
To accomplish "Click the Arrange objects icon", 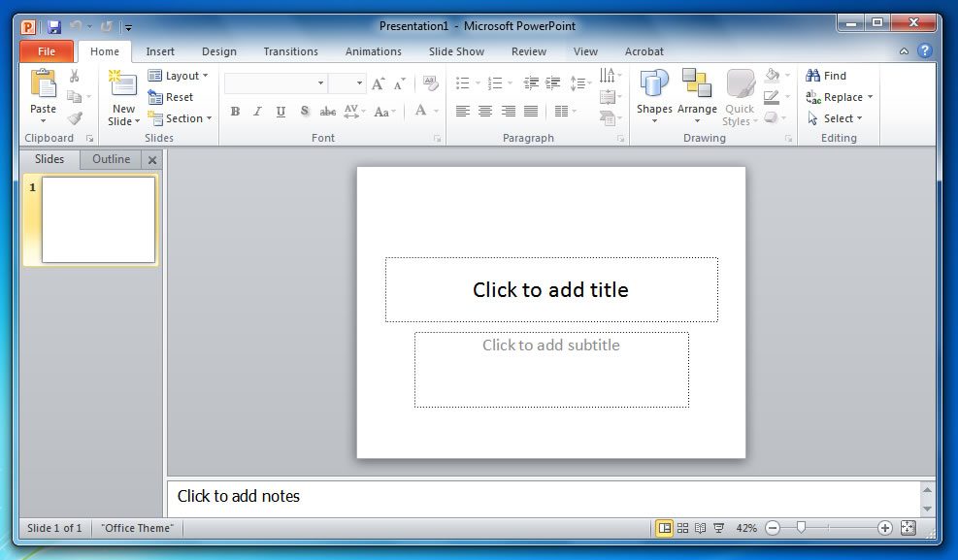I will click(x=696, y=87).
